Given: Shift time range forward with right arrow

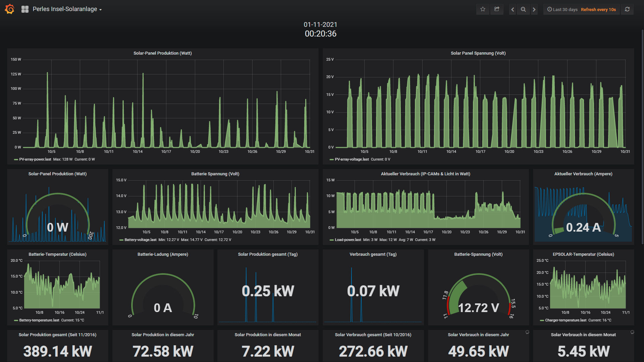Looking at the screenshot, I should 534,9.
